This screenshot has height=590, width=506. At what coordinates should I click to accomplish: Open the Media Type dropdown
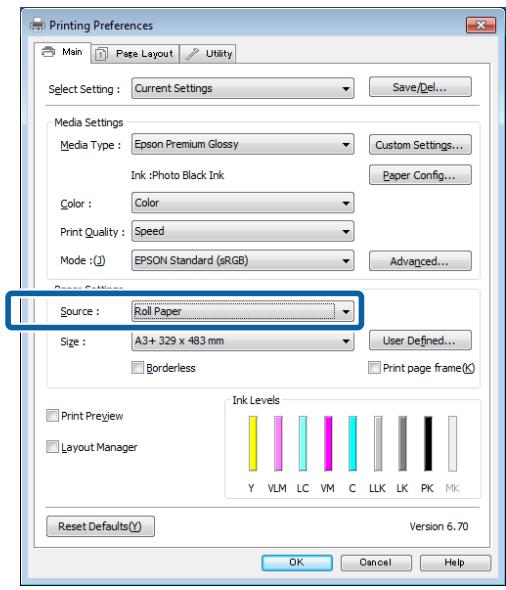pyautogui.click(x=243, y=144)
